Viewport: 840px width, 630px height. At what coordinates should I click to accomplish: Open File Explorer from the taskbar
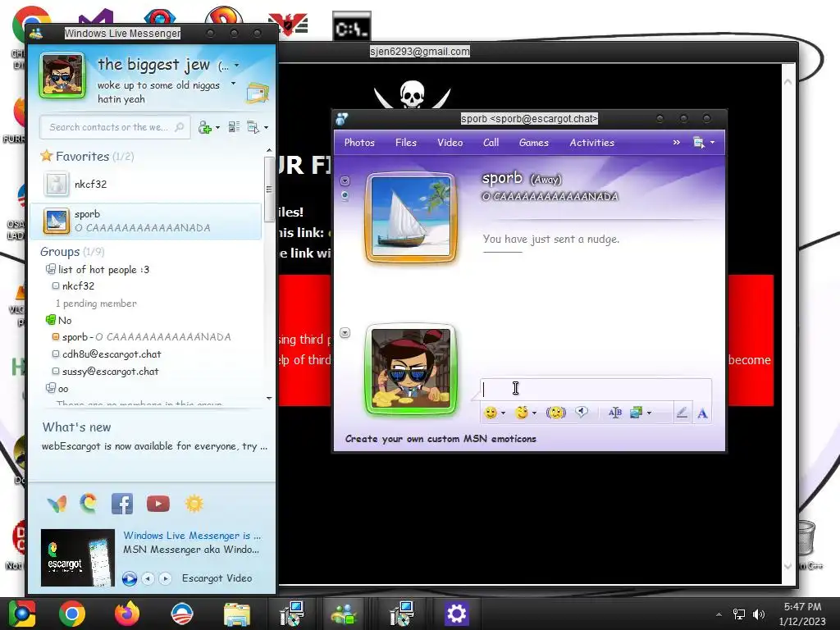236,614
